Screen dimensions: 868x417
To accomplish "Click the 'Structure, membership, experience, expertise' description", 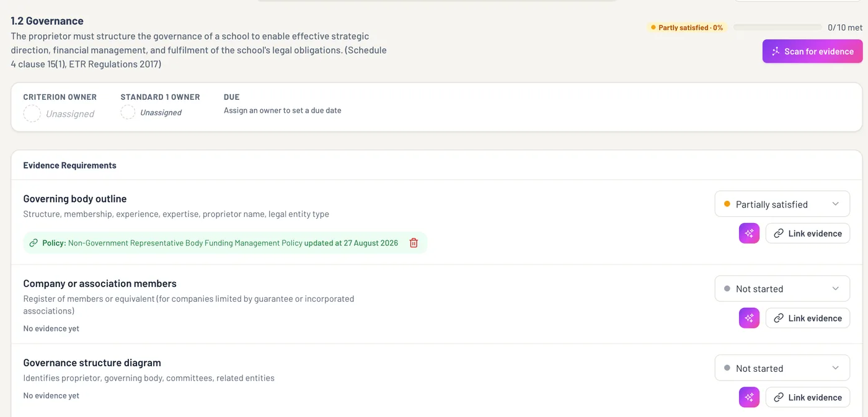I will 176,214.
